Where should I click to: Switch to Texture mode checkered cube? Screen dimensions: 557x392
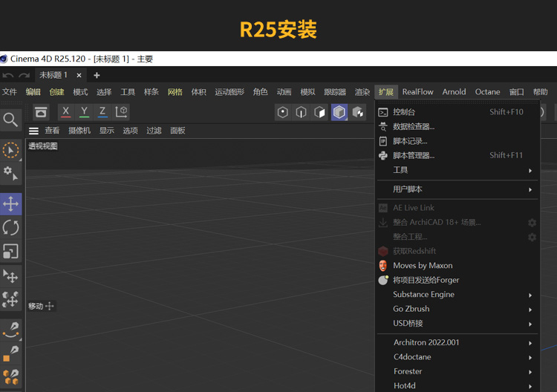click(x=358, y=113)
